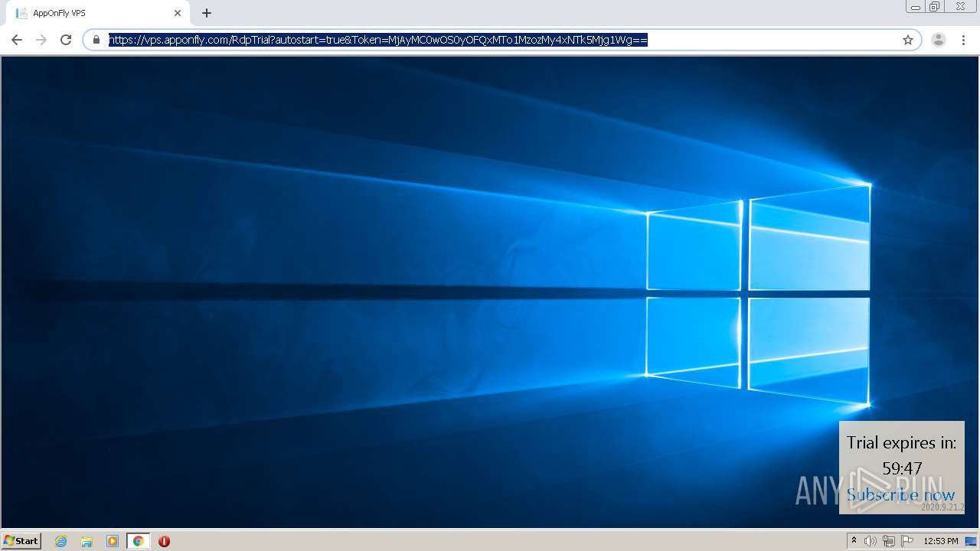The height and width of the screenshot is (551, 980).
Task: Minimize the Chrome window
Action: click(916, 7)
